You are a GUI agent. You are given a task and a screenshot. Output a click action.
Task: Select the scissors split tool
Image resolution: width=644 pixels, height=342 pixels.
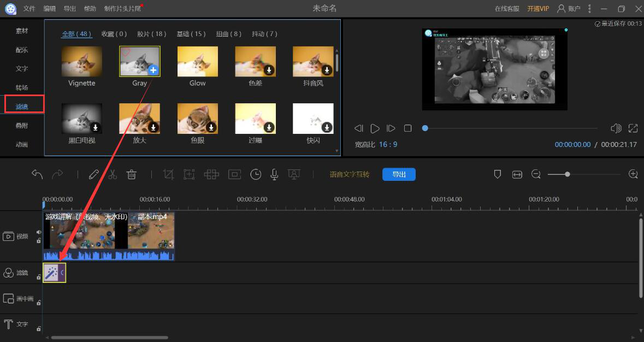pyautogui.click(x=113, y=174)
